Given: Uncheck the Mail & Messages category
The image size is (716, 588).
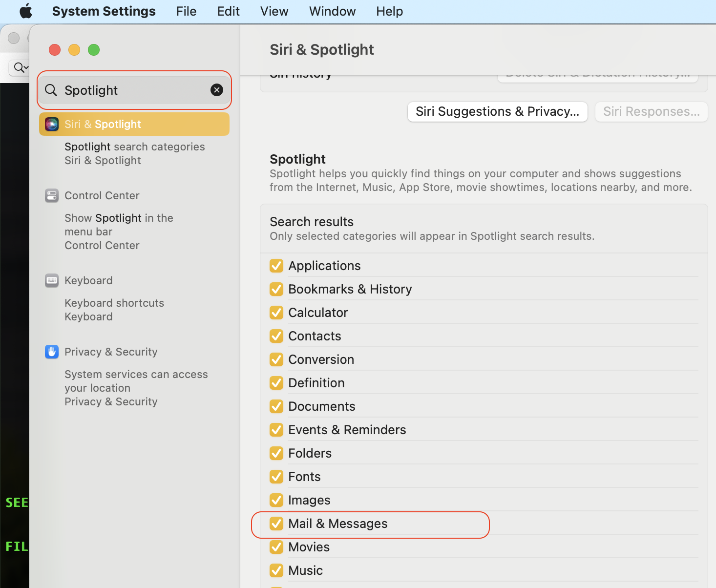Looking at the screenshot, I should tap(276, 524).
